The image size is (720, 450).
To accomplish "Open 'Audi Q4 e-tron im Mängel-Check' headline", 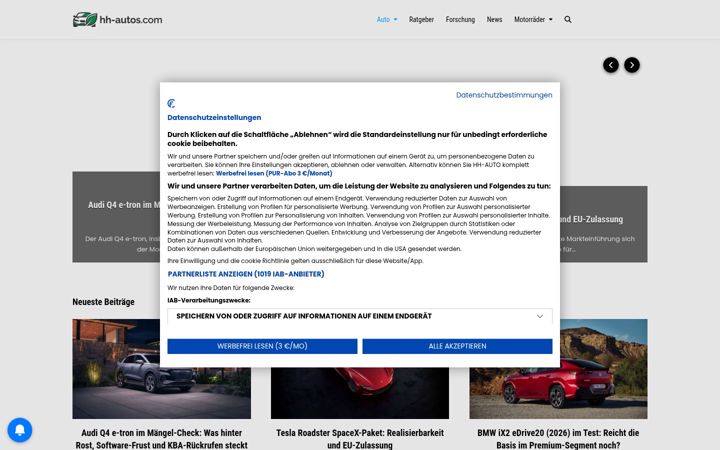I will 162,439.
